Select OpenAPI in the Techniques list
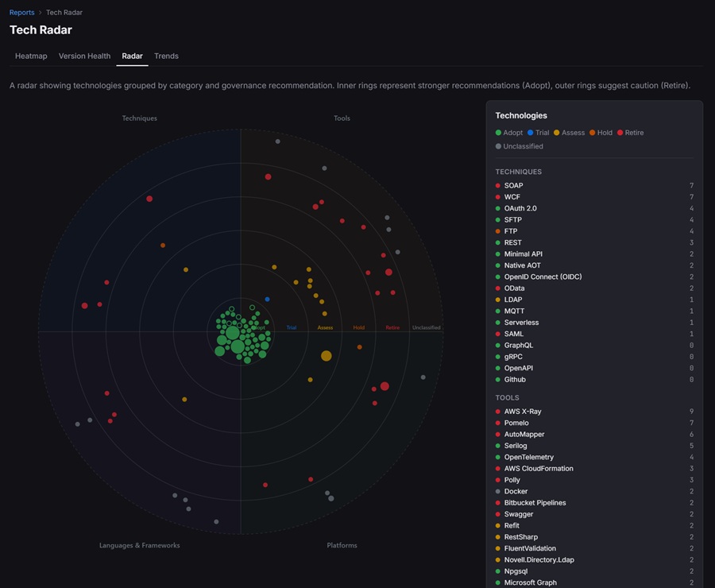715x588 pixels. tap(594, 368)
